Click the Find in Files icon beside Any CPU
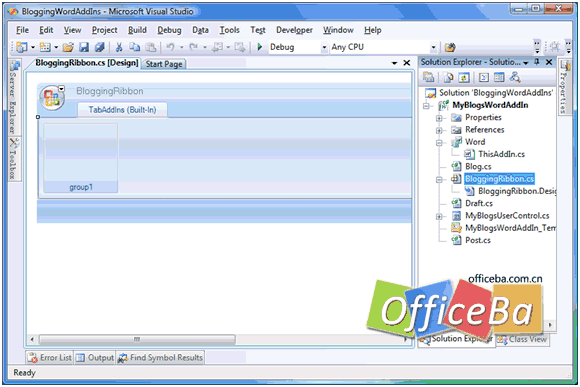Screen dimensions: 580x387 pos(450,47)
